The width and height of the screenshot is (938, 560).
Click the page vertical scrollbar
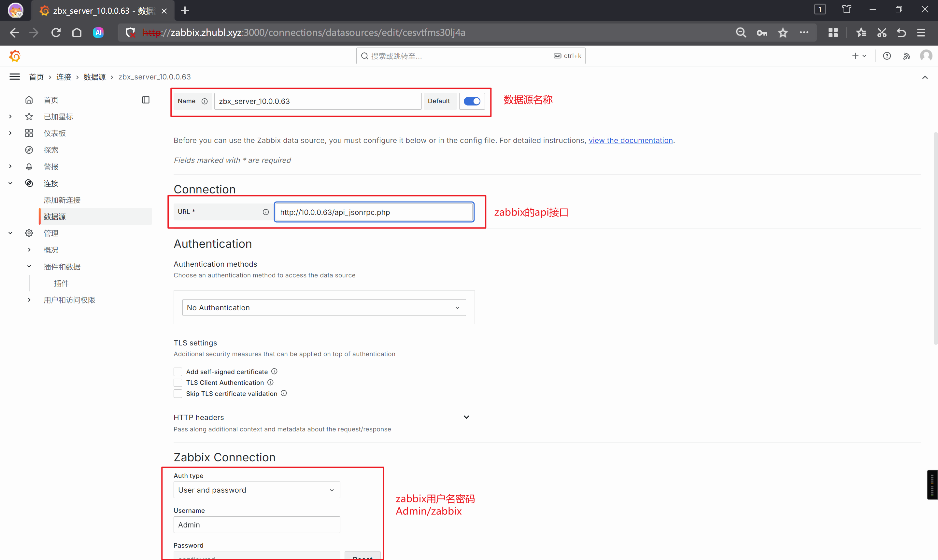(935, 238)
